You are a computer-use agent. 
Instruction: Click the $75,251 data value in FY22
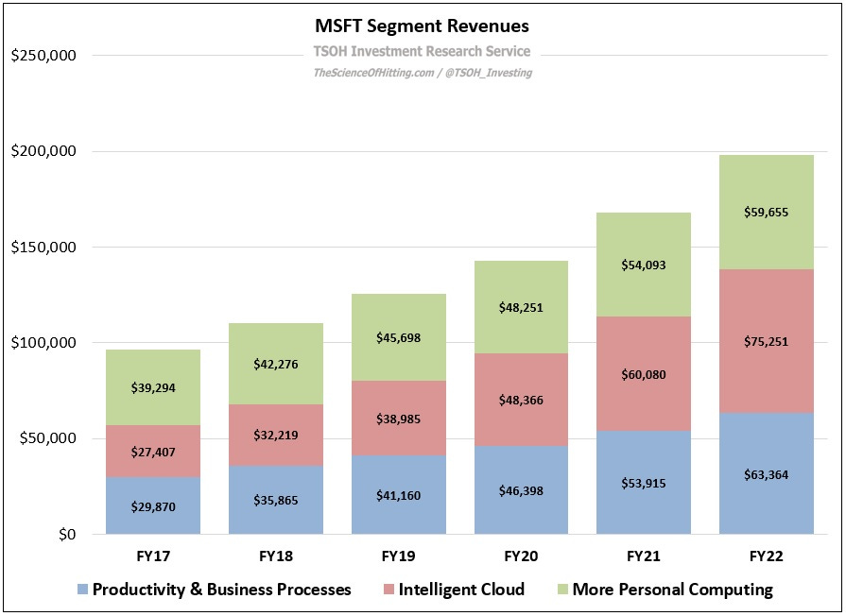tap(767, 342)
